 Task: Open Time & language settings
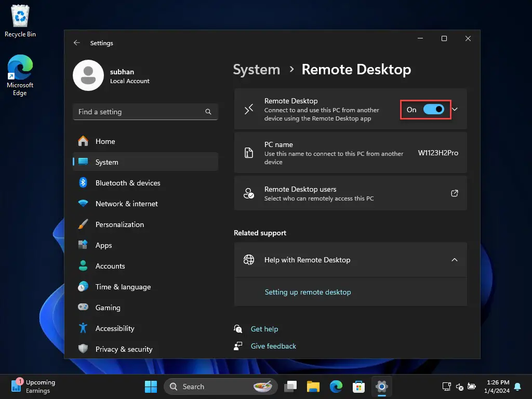tap(123, 287)
